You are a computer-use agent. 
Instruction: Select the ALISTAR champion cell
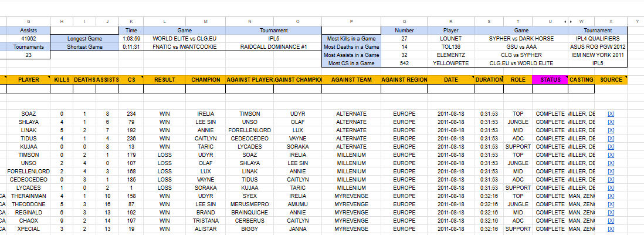coord(205,229)
